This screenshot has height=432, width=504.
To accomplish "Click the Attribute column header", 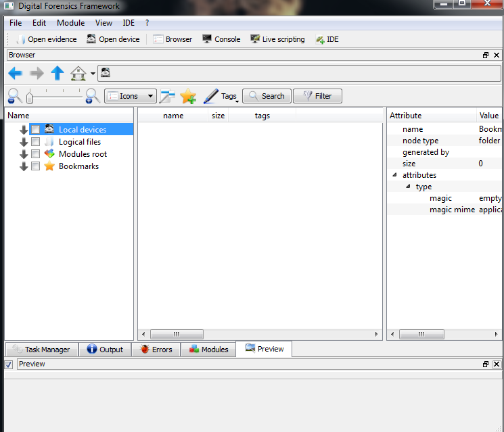I will pyautogui.click(x=432, y=116).
